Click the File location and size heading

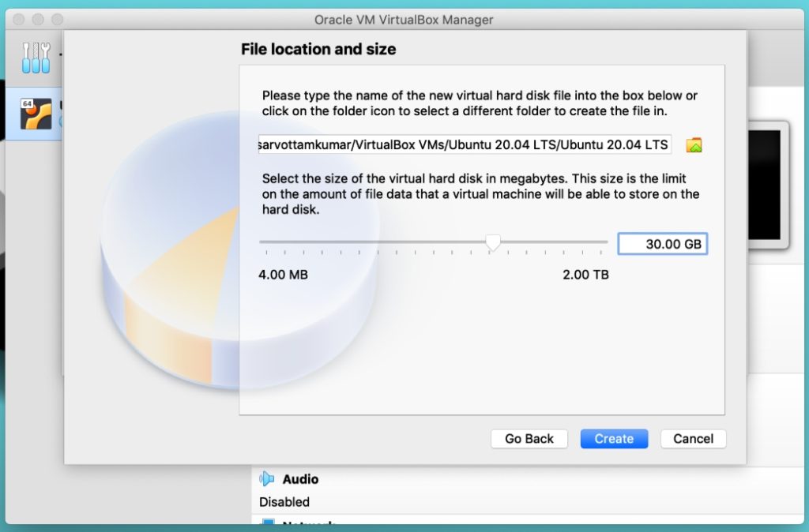[x=318, y=49]
